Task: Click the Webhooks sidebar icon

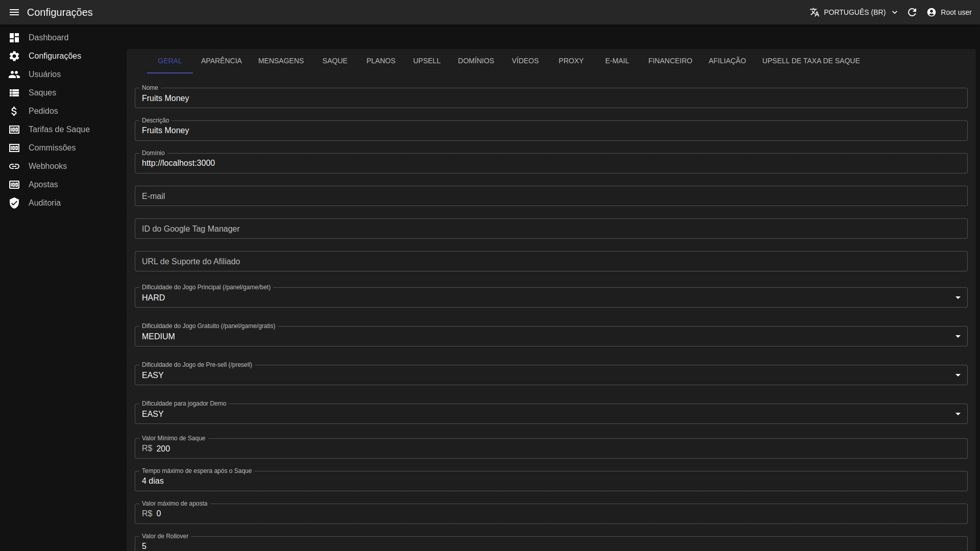Action: pyautogui.click(x=14, y=166)
